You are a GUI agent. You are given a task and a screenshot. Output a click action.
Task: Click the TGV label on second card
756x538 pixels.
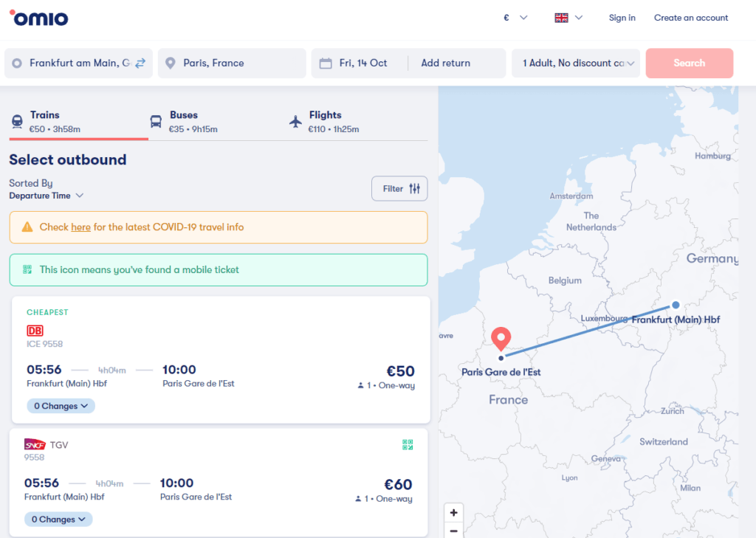click(x=59, y=445)
